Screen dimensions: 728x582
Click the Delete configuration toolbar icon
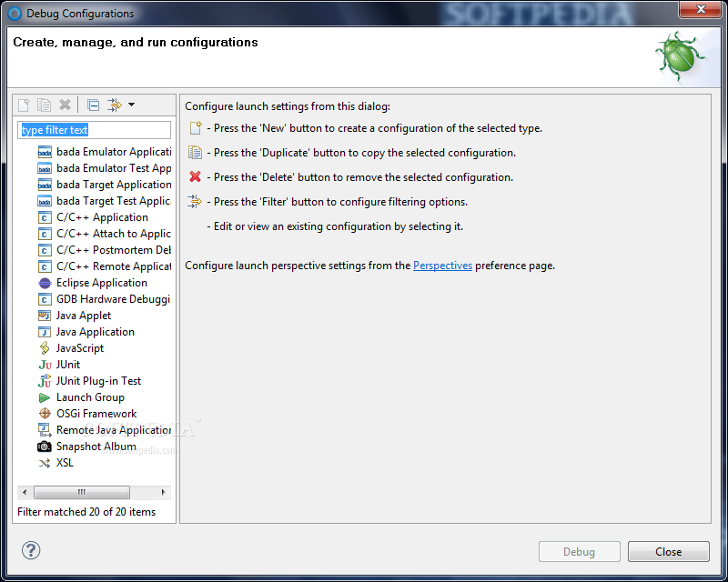click(x=65, y=105)
